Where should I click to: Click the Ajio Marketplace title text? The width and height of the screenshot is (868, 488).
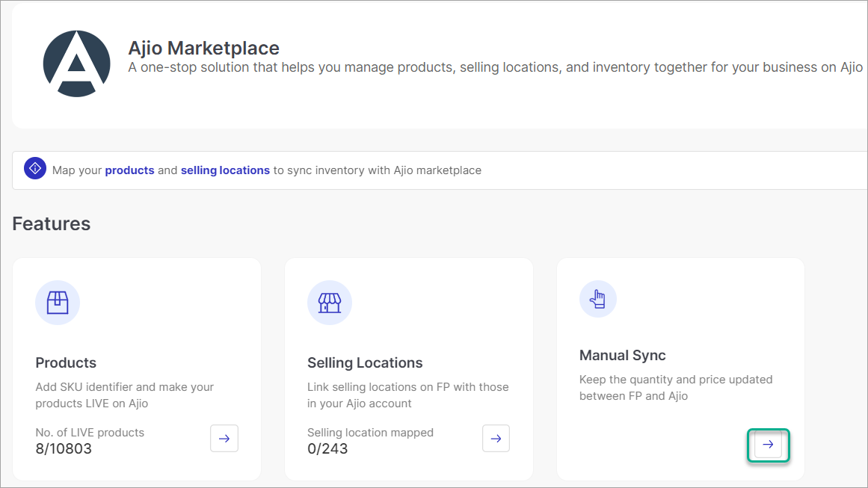(x=203, y=48)
